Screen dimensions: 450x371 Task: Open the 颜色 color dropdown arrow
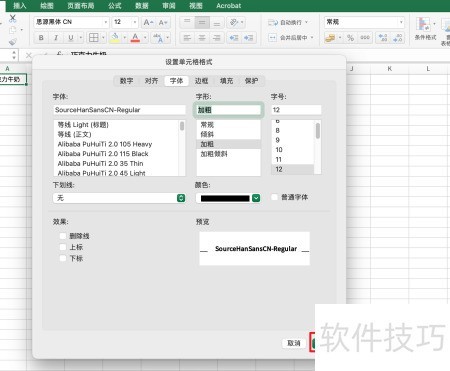click(256, 198)
